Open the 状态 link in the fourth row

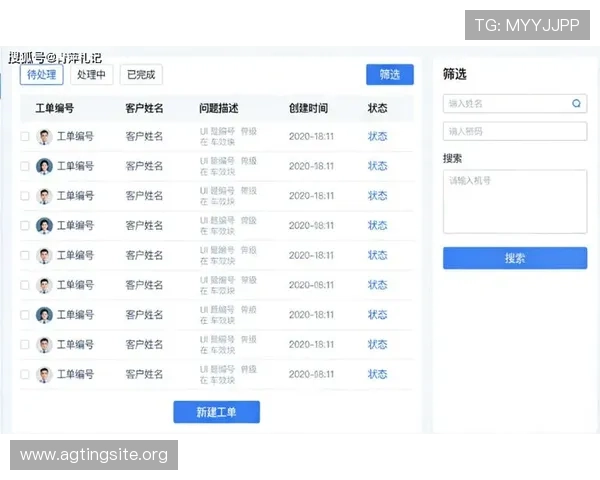click(x=377, y=225)
